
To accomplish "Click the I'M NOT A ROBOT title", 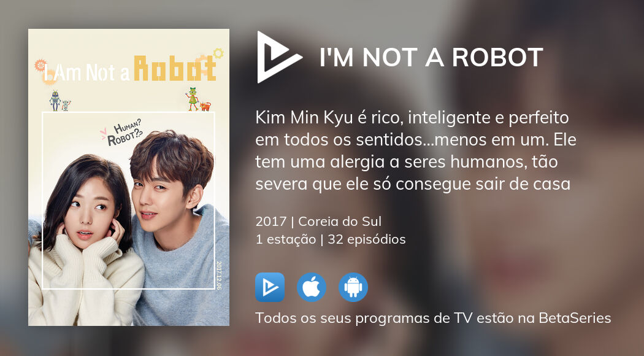I will coord(431,57).
